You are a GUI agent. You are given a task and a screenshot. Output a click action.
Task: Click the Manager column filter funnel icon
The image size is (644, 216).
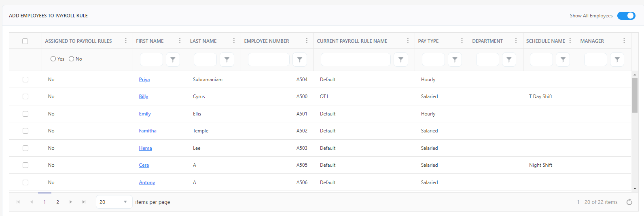(617, 60)
